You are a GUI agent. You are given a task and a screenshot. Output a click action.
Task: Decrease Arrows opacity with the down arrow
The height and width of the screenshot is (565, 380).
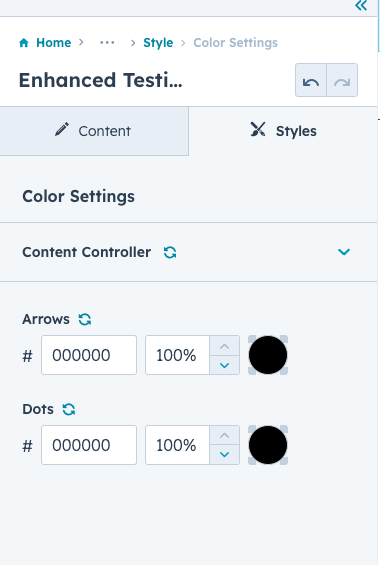pos(224,365)
